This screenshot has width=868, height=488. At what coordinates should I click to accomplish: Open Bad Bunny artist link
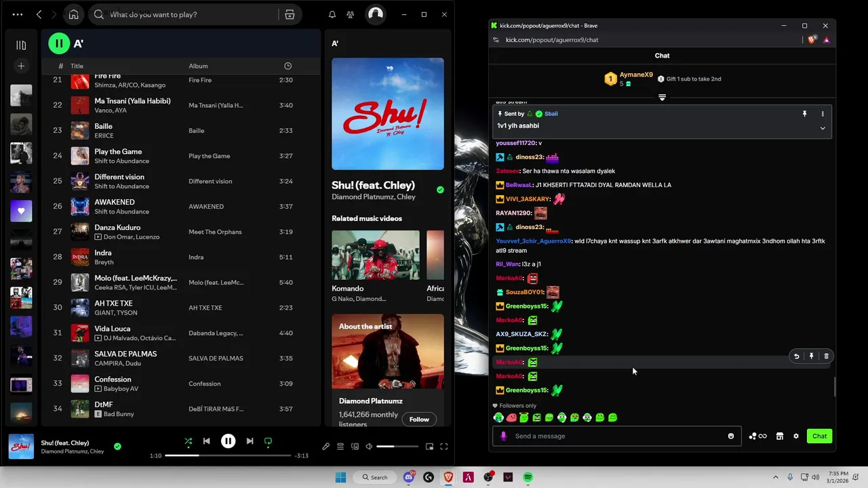click(x=119, y=414)
